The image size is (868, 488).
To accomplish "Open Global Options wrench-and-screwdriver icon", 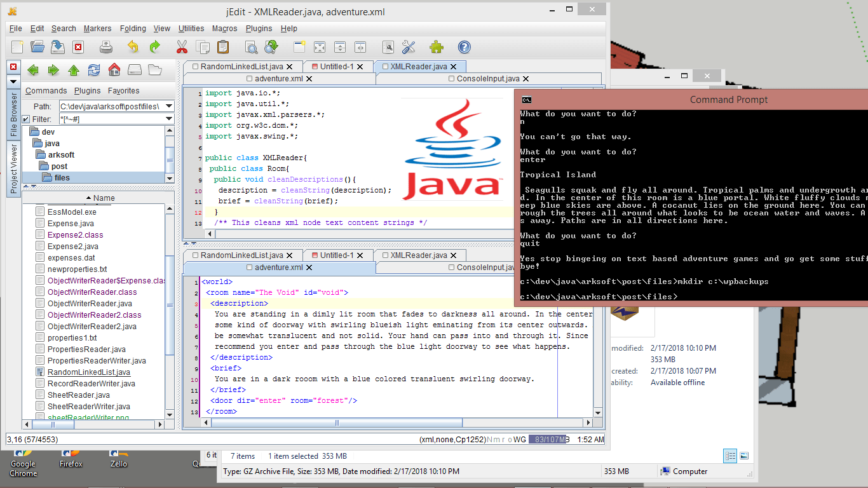I will click(x=409, y=47).
